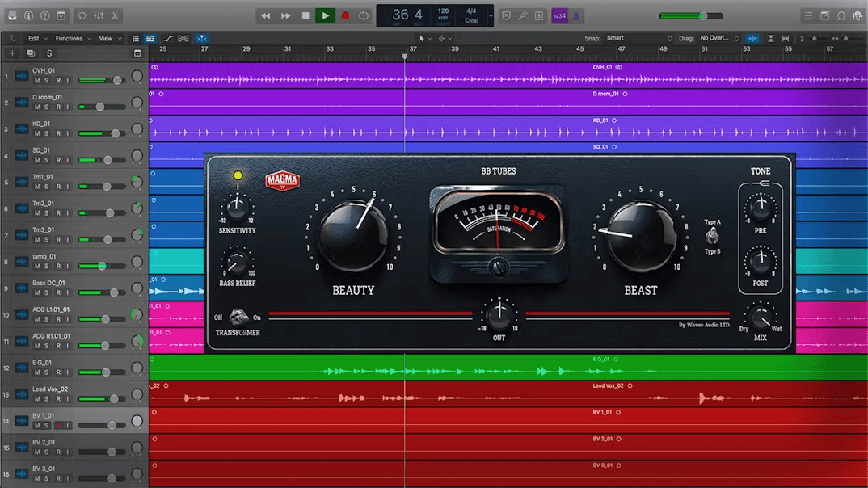The width and height of the screenshot is (868, 488).
Task: Open Smart Controls dial icon
Action: pyautogui.click(x=82, y=16)
